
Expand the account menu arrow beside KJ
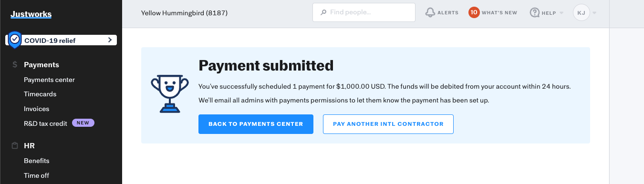(594, 13)
